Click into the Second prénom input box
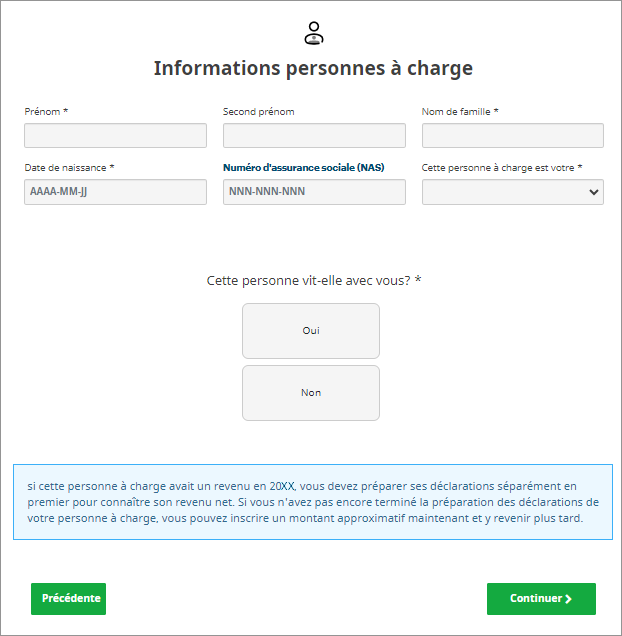622x636 pixels. click(x=314, y=136)
